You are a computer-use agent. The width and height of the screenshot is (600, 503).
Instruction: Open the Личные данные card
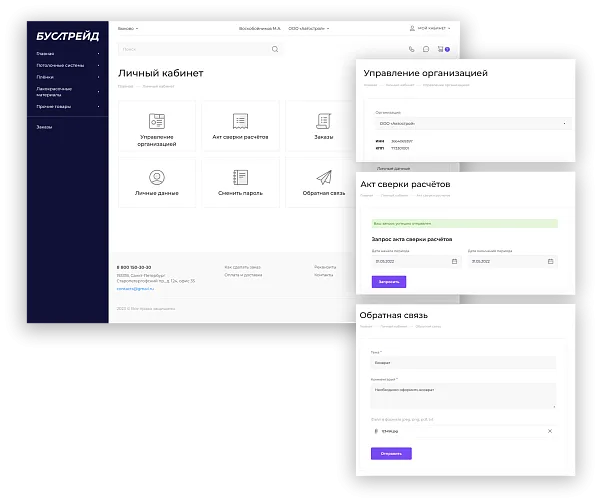point(157,182)
